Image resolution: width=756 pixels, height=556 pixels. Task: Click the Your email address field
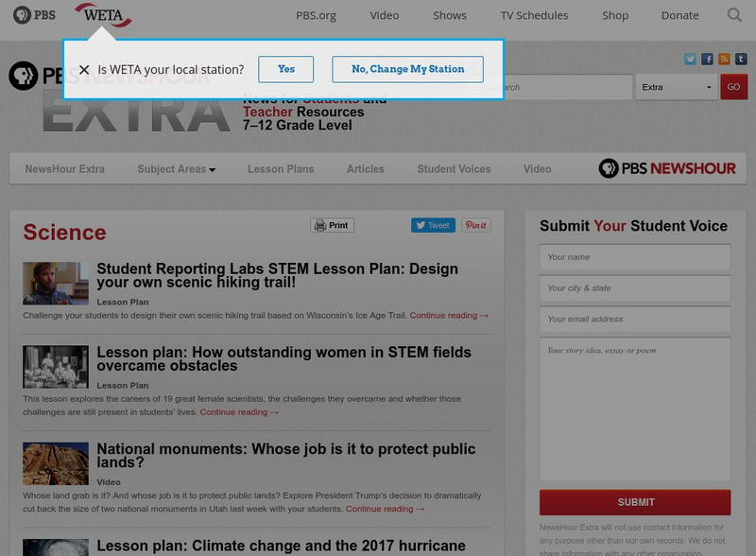pyautogui.click(x=634, y=319)
